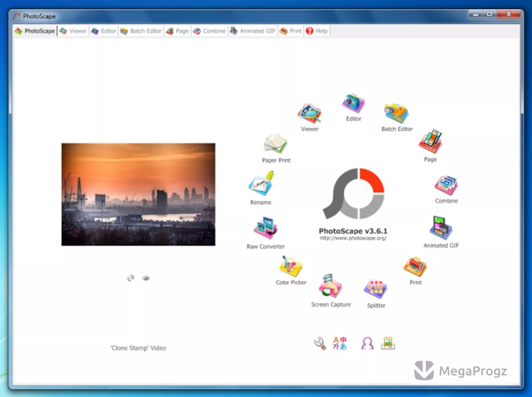Screen dimensions: 532x397
Task: Switch to the Page tab
Action: coord(177,31)
